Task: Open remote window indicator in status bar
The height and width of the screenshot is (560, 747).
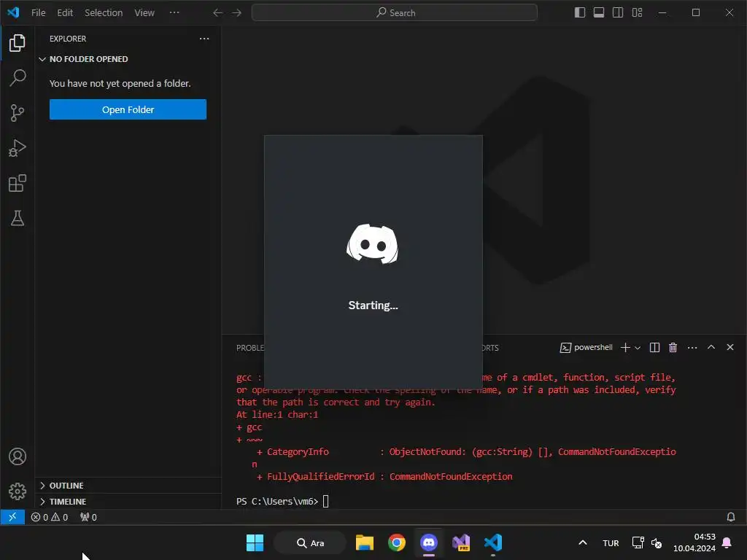Action: (12, 517)
